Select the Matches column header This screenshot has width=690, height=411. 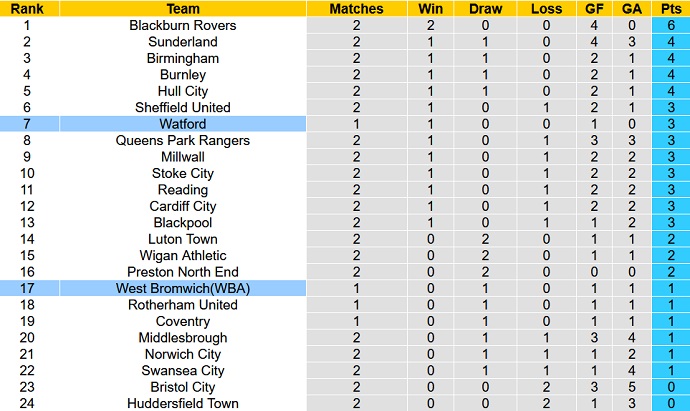(x=356, y=8)
